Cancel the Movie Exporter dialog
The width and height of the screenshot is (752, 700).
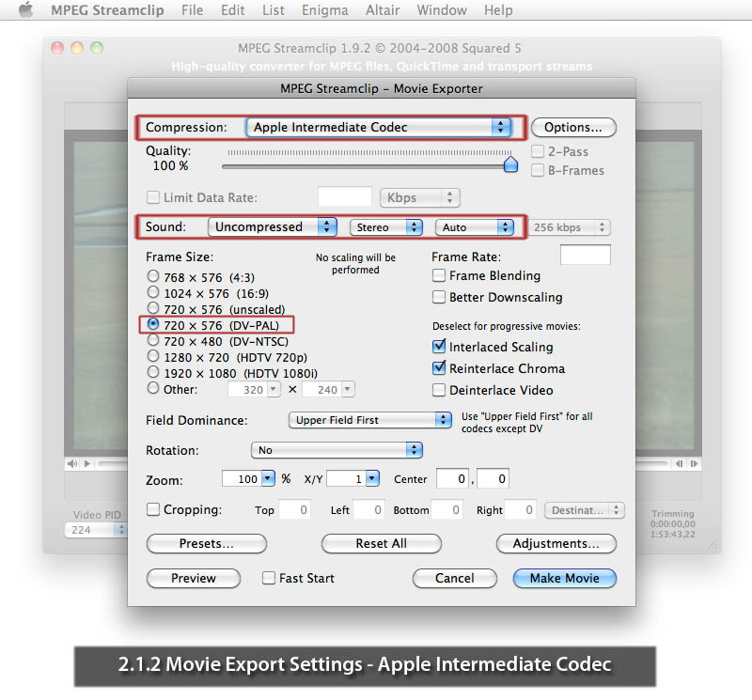455,578
